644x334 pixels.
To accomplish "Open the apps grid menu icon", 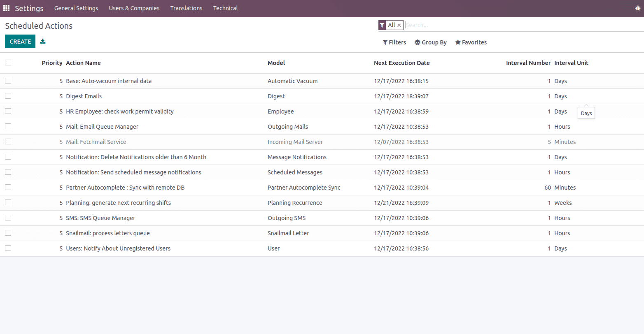I will [6, 8].
